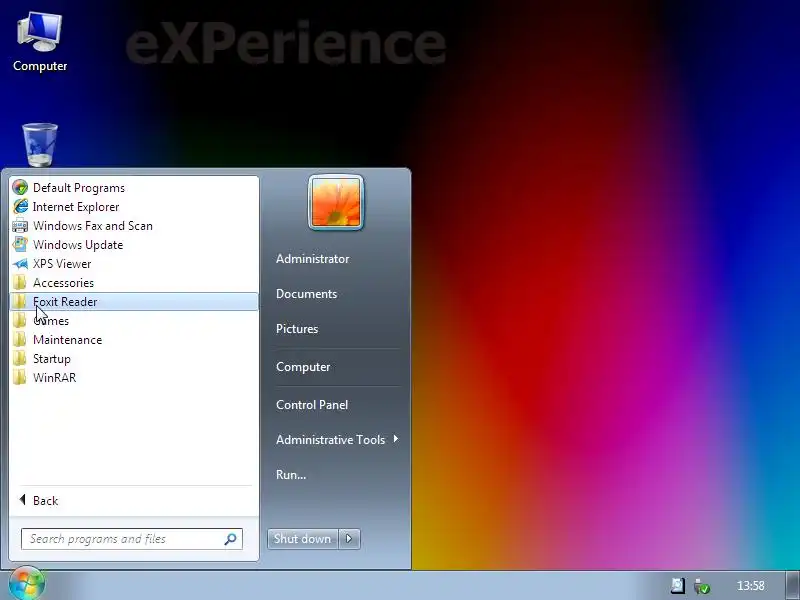
Task: Click the Action Center tray icon
Action: (678, 585)
